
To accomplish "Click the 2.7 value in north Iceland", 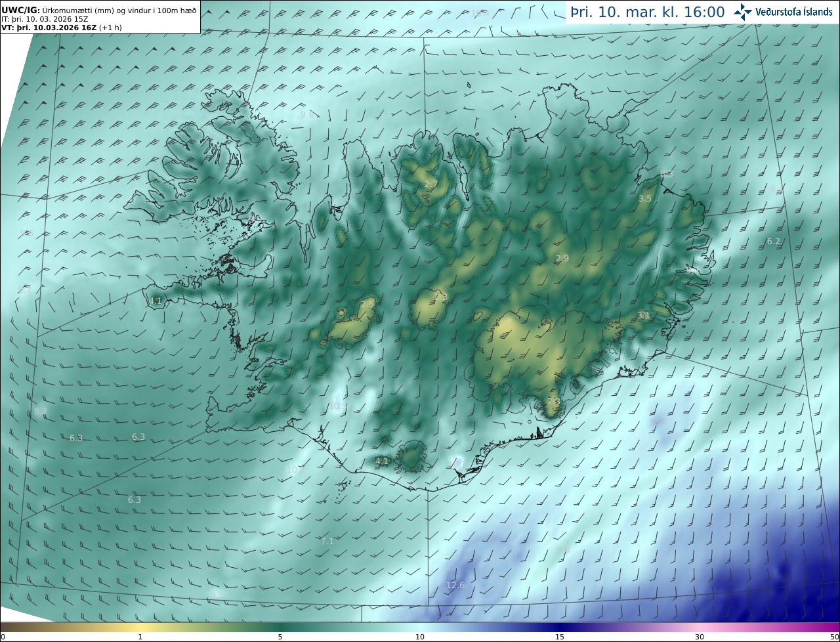I will point(430,184).
